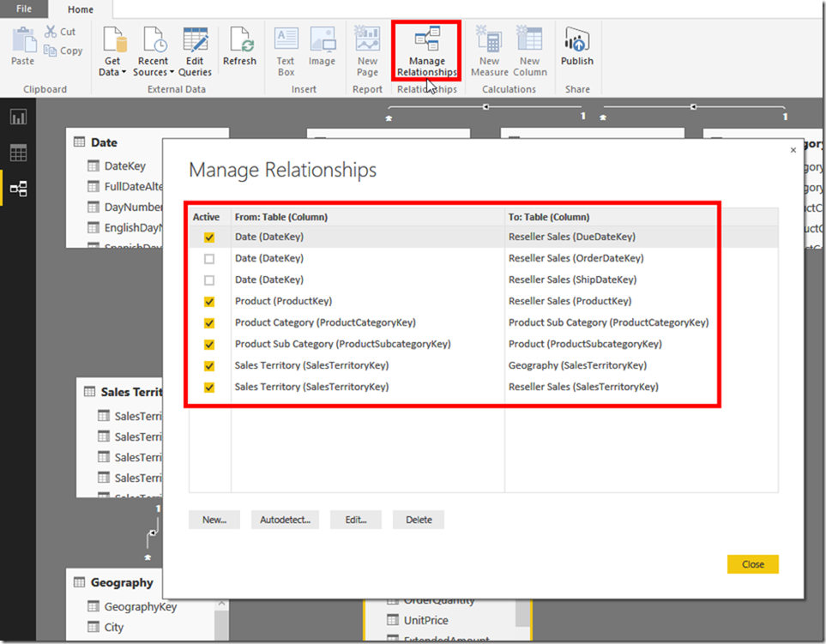Toggle Active checkbox for Product Category row
826x644 pixels.
click(x=209, y=323)
